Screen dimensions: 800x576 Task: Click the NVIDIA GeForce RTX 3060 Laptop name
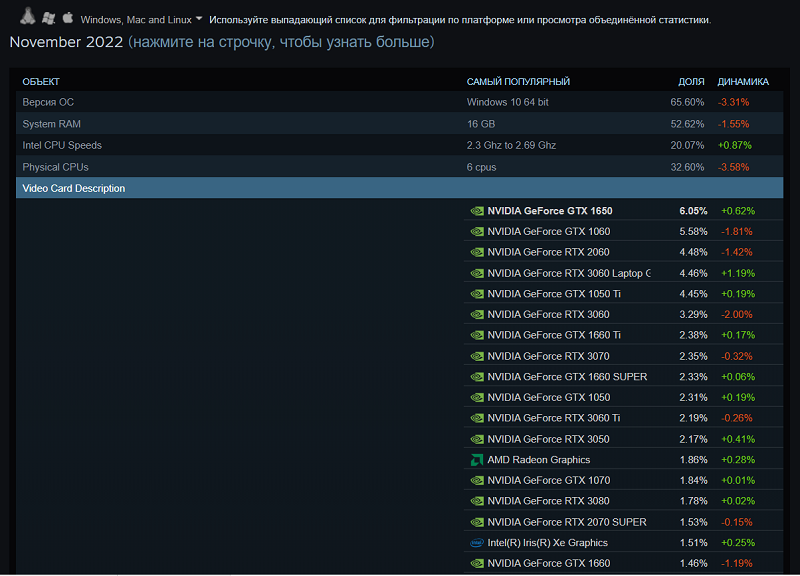click(569, 273)
